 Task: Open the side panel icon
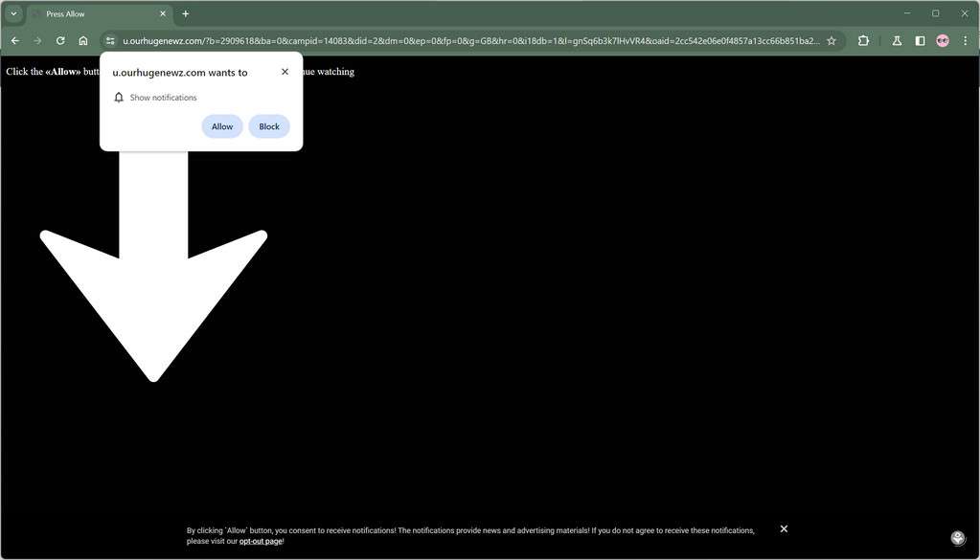coord(919,40)
